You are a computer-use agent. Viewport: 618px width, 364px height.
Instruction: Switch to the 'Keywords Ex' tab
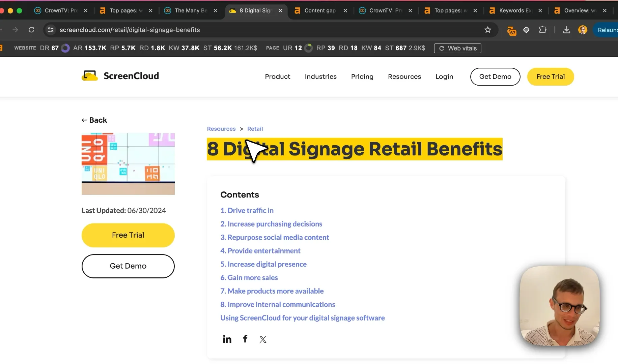pyautogui.click(x=515, y=10)
